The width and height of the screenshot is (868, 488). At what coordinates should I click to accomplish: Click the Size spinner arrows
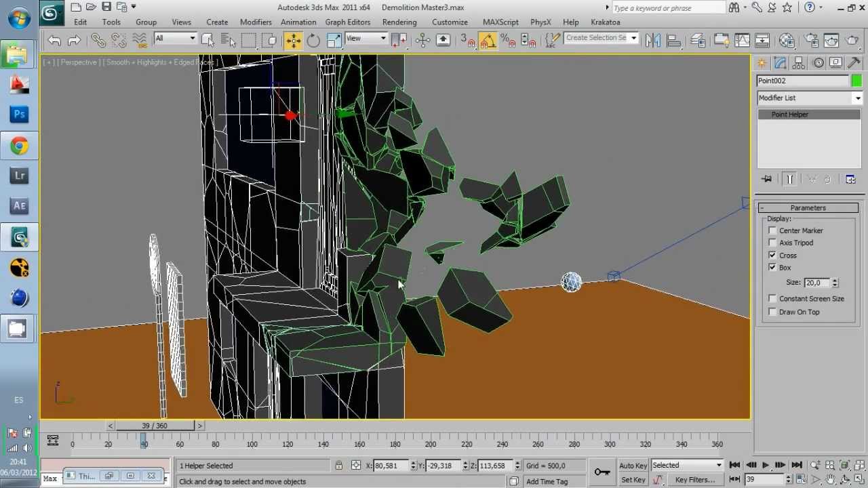coord(835,283)
